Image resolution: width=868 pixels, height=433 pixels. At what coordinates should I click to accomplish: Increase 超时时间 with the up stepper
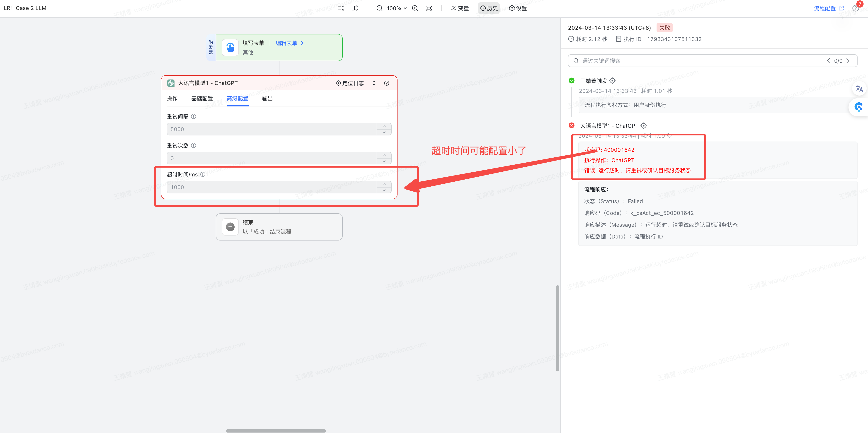click(x=384, y=184)
